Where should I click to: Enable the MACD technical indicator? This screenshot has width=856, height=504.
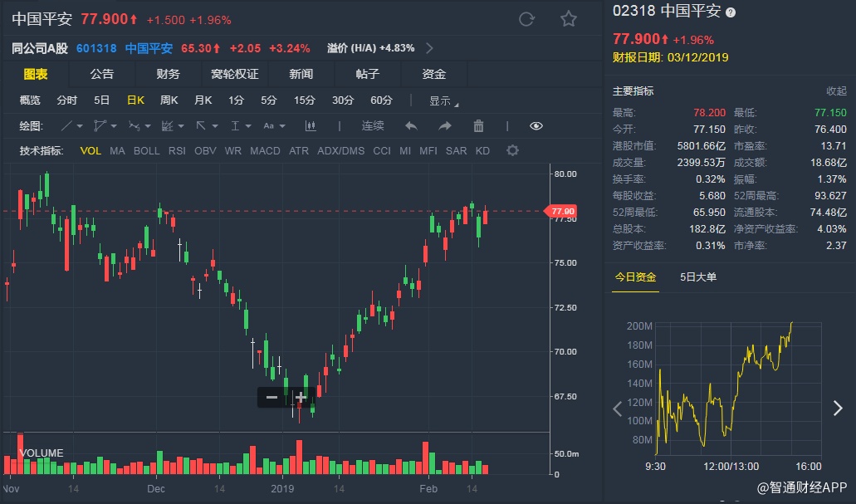(x=265, y=151)
